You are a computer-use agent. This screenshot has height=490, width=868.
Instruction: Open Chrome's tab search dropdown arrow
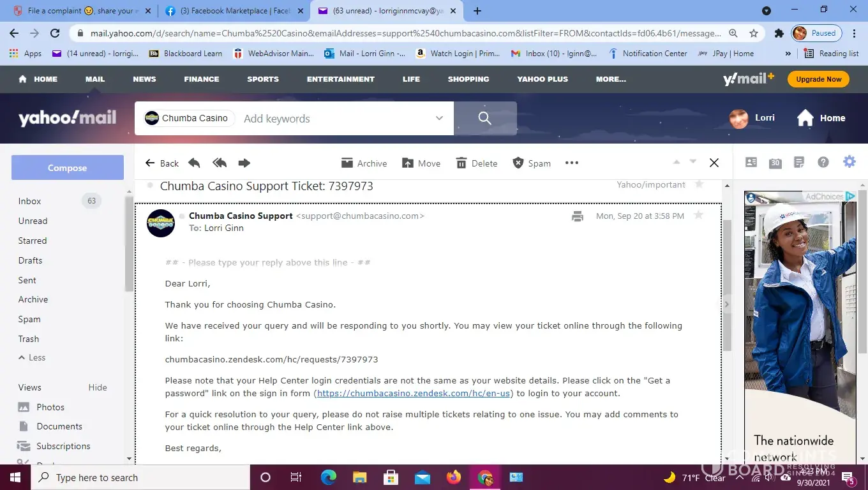pyautogui.click(x=767, y=11)
